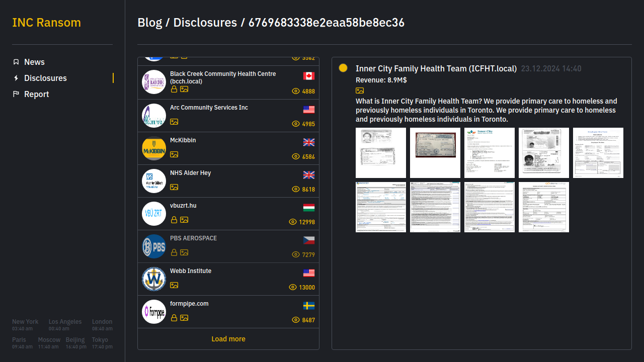The width and height of the screenshot is (644, 362).
Task: Click the INC Ransom site title
Action: coord(46,23)
